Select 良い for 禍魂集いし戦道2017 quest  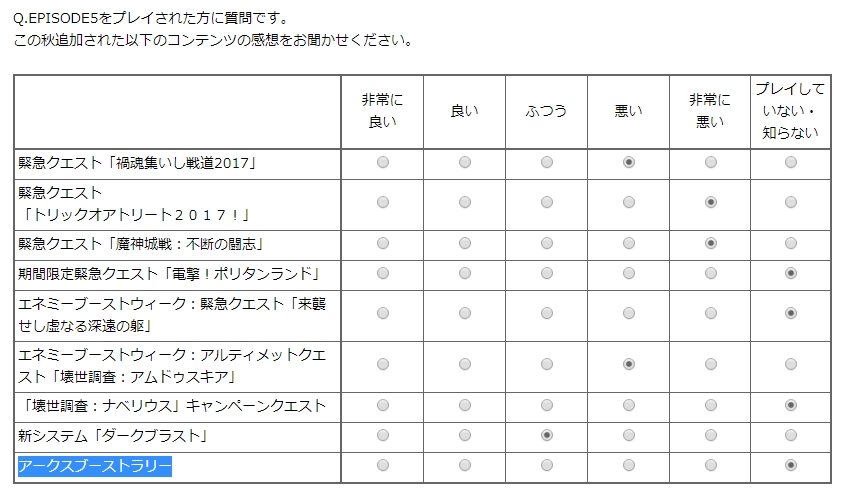[x=465, y=162]
